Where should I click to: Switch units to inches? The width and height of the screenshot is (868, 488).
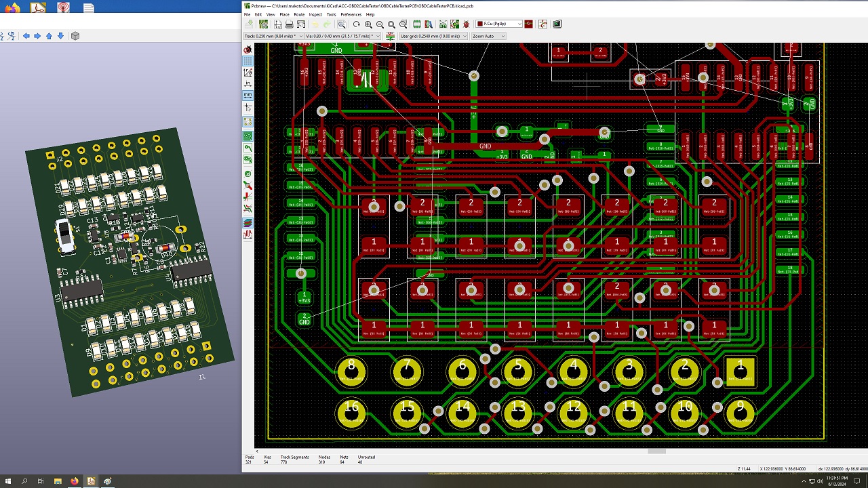coord(248,83)
